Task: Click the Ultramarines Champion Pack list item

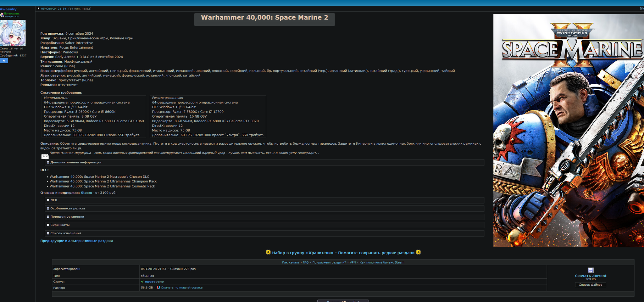Action: (103, 182)
